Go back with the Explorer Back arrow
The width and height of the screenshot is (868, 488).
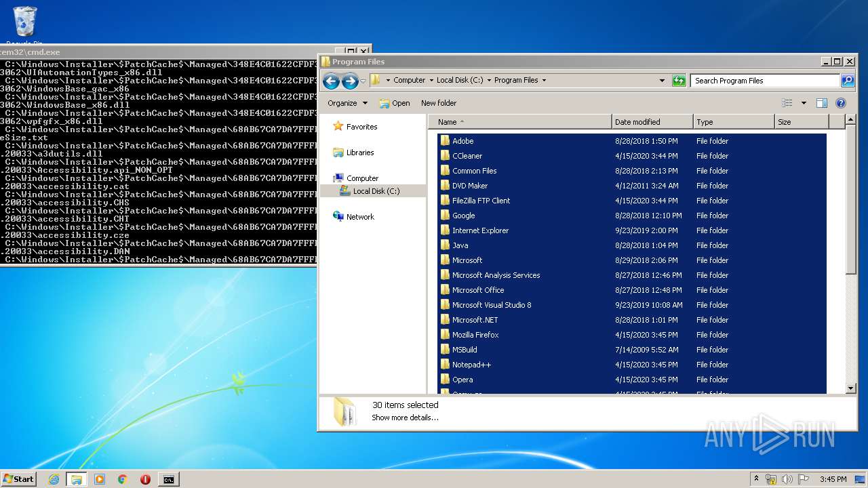pos(331,81)
